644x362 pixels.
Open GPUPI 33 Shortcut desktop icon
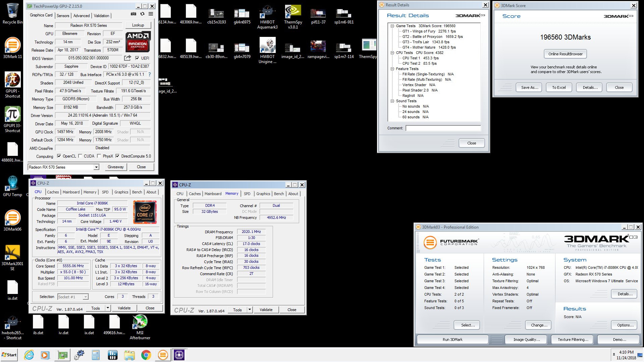coord(12,119)
